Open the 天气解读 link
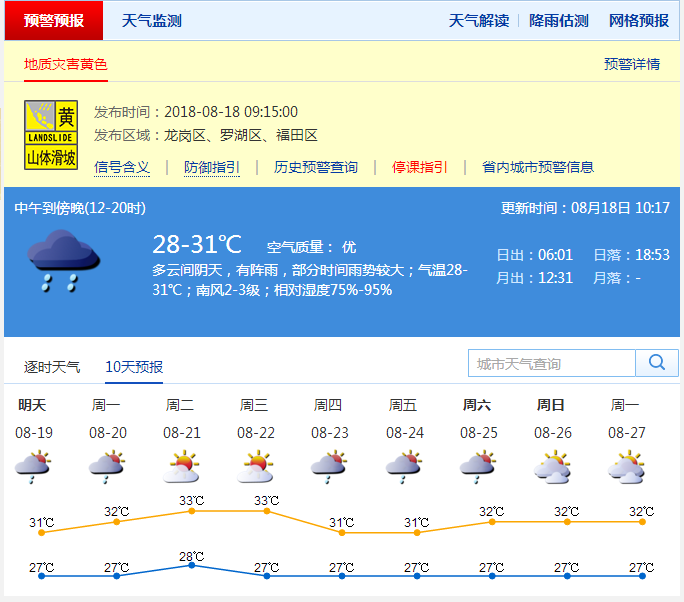Viewport: 684px width, 602px height. (478, 21)
